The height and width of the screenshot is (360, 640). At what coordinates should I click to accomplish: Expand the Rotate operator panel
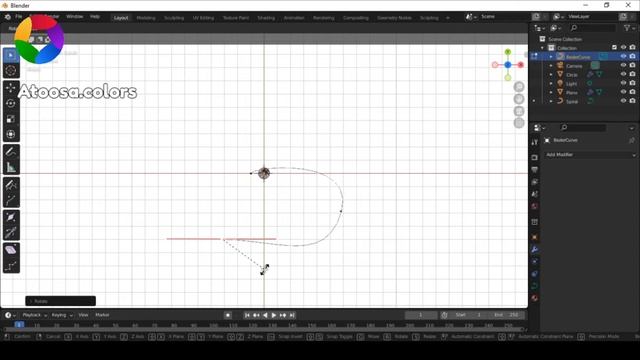click(x=60, y=301)
